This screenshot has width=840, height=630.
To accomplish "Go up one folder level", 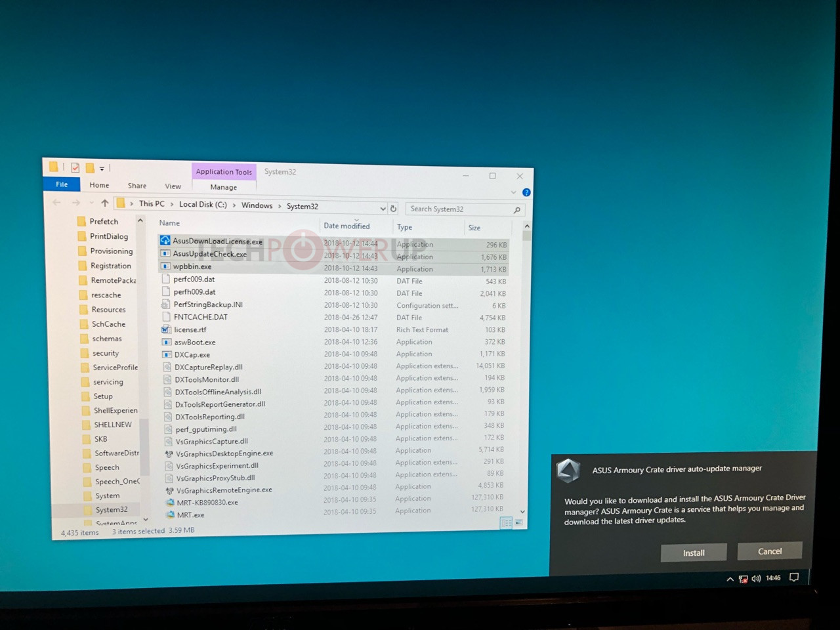I will pos(105,203).
